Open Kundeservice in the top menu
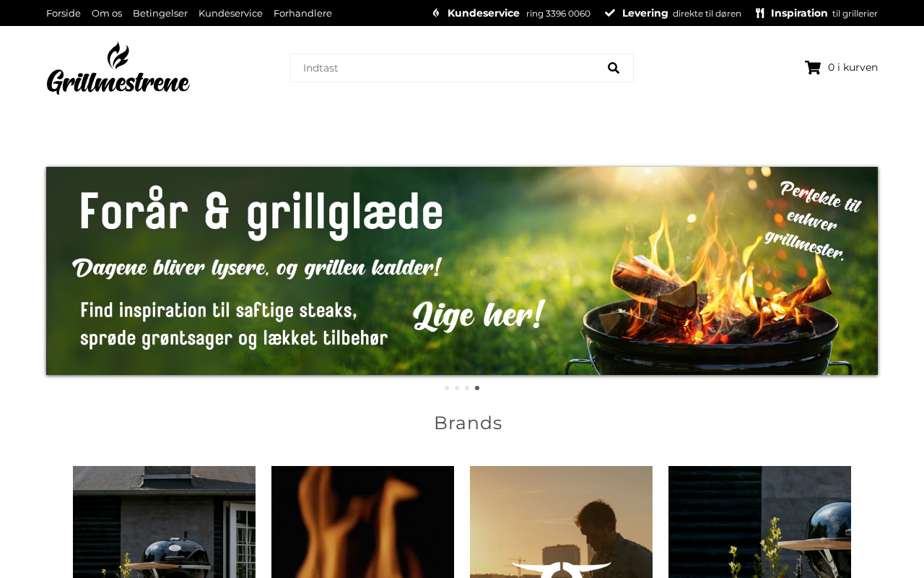 pos(230,13)
